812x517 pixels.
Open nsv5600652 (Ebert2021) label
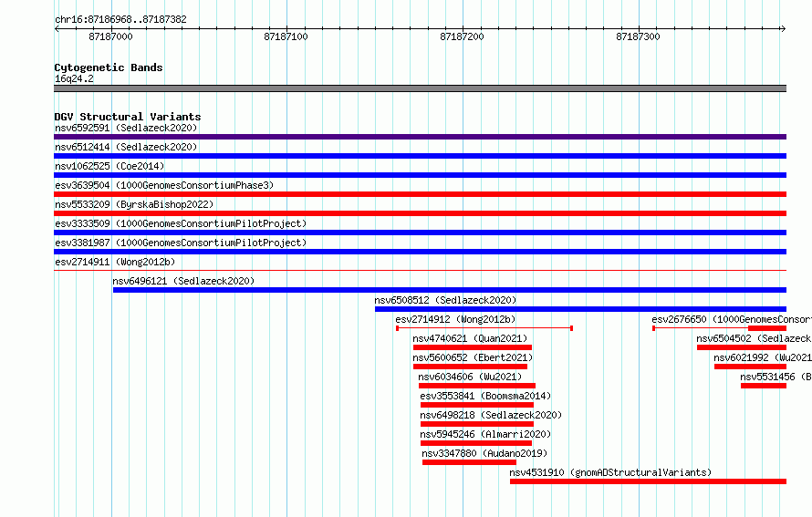coord(473,357)
